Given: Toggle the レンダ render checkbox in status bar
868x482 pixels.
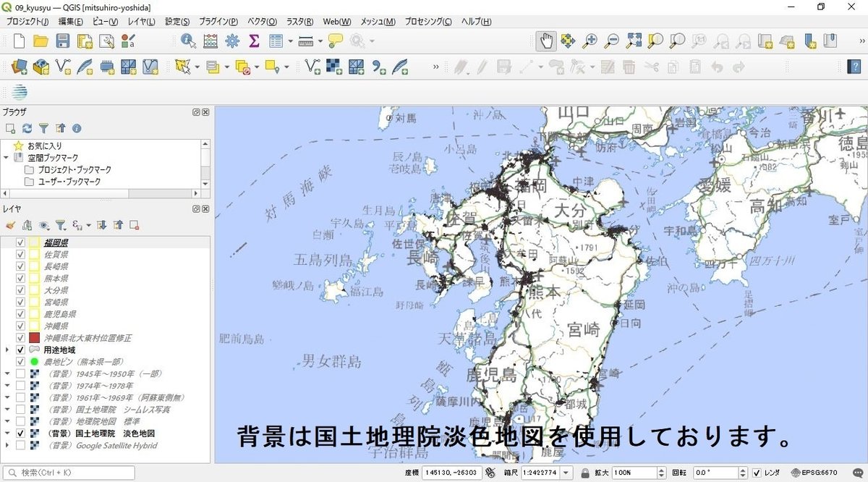Looking at the screenshot, I should [x=757, y=473].
